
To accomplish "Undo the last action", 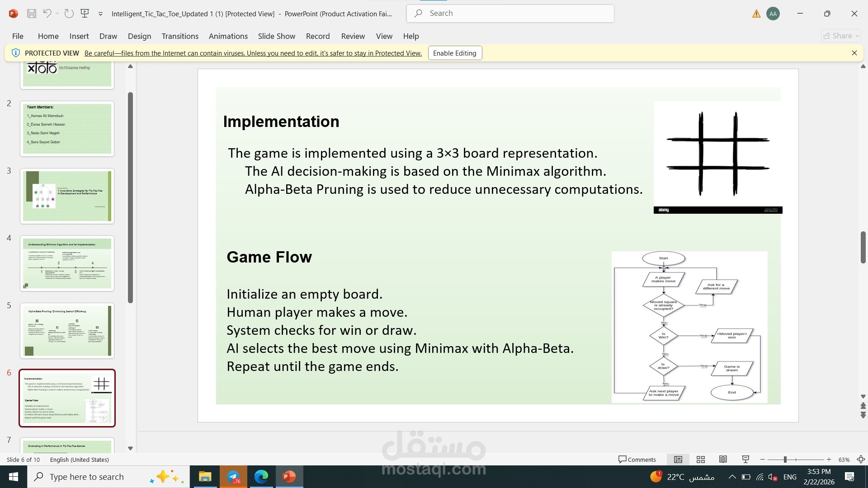I will [x=47, y=14].
